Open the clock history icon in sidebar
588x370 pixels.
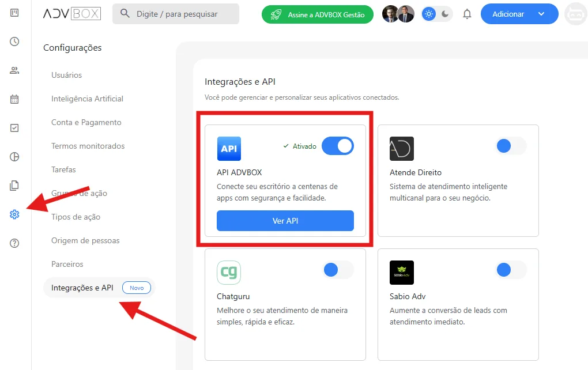tap(14, 41)
